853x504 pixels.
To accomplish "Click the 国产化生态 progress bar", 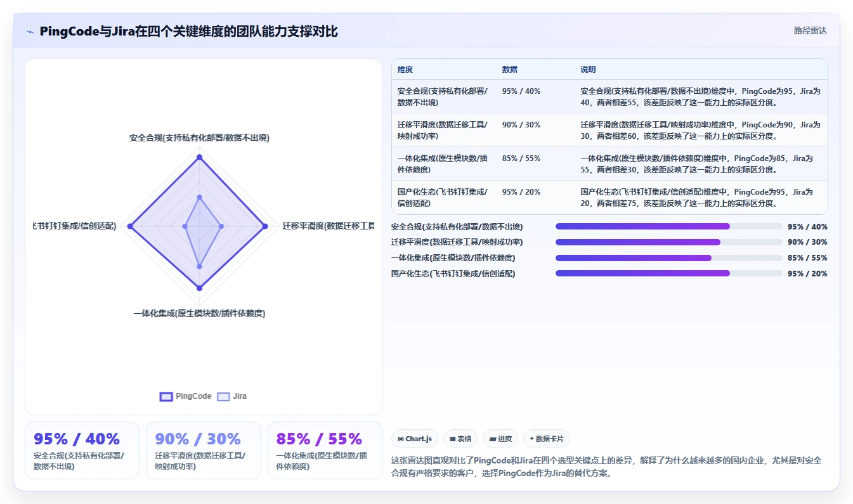I will pyautogui.click(x=668, y=273).
